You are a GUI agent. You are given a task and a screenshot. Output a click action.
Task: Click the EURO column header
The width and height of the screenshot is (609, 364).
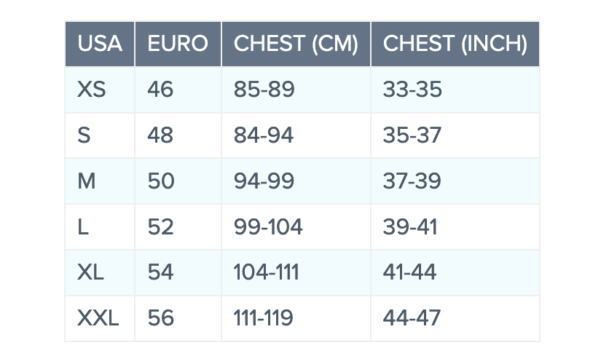point(178,44)
